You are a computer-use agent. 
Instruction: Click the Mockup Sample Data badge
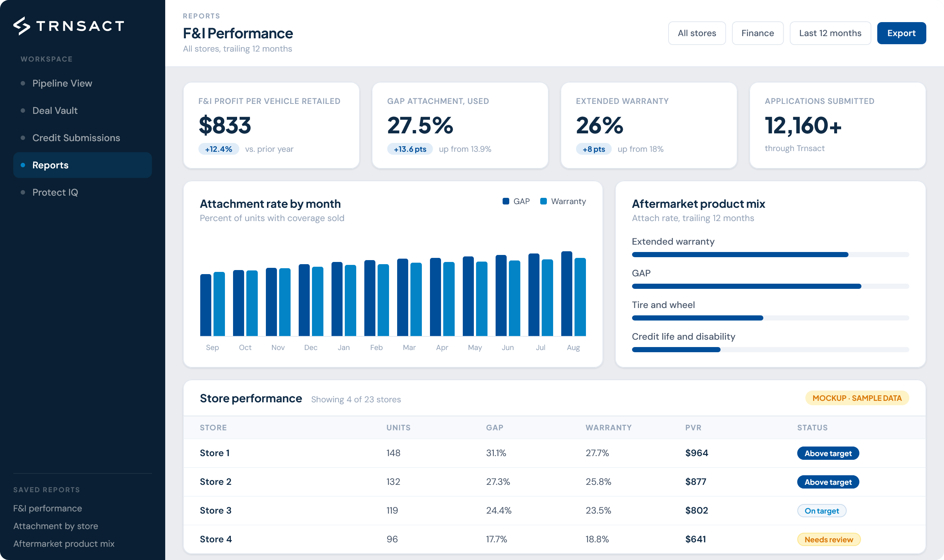point(857,398)
